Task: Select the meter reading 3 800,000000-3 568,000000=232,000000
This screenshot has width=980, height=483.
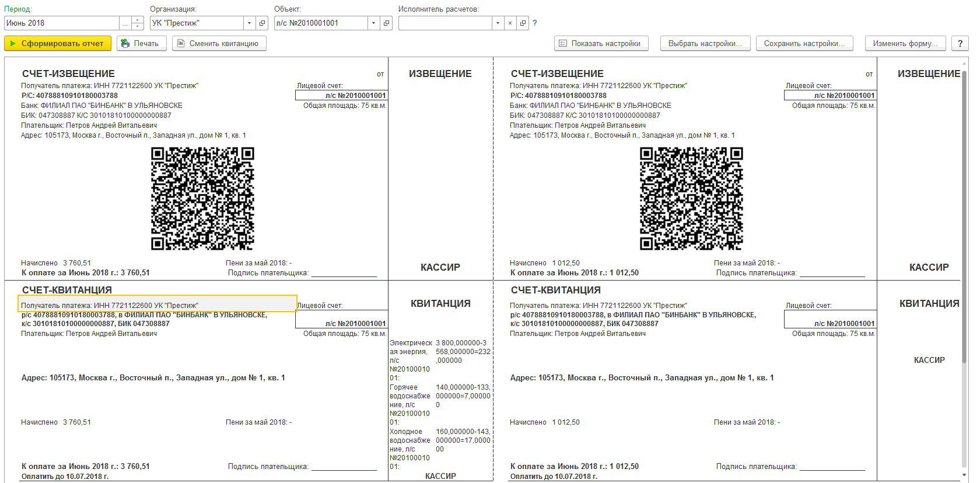Action: (463, 352)
